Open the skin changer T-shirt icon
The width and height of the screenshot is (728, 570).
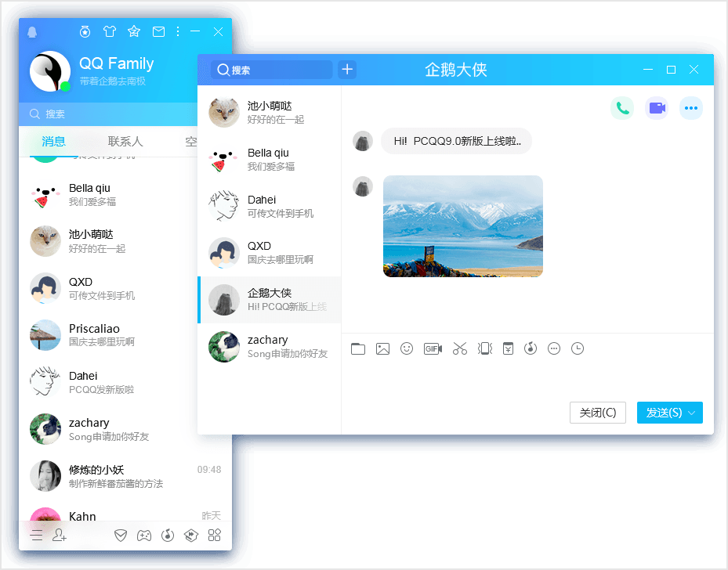point(110,32)
